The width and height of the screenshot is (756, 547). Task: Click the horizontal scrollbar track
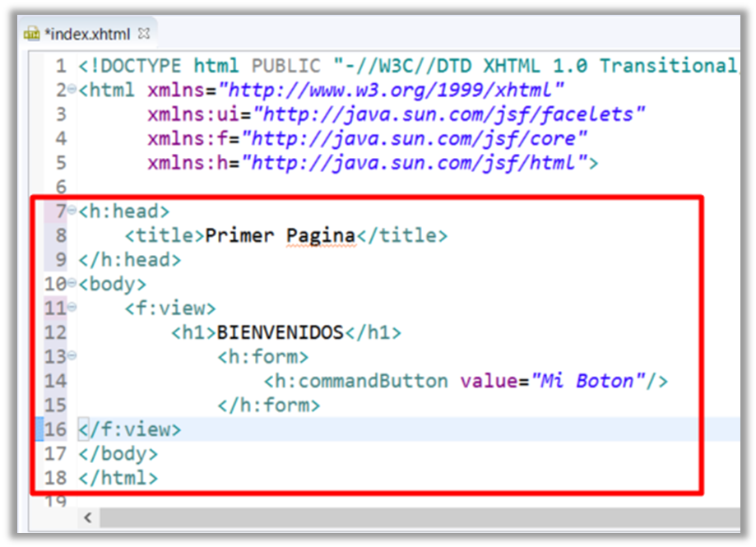[411, 518]
